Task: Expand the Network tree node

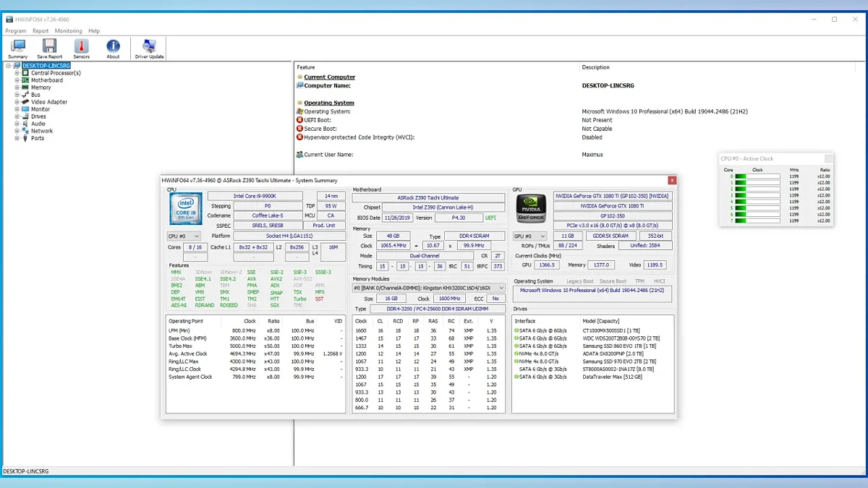Action: 17,131
